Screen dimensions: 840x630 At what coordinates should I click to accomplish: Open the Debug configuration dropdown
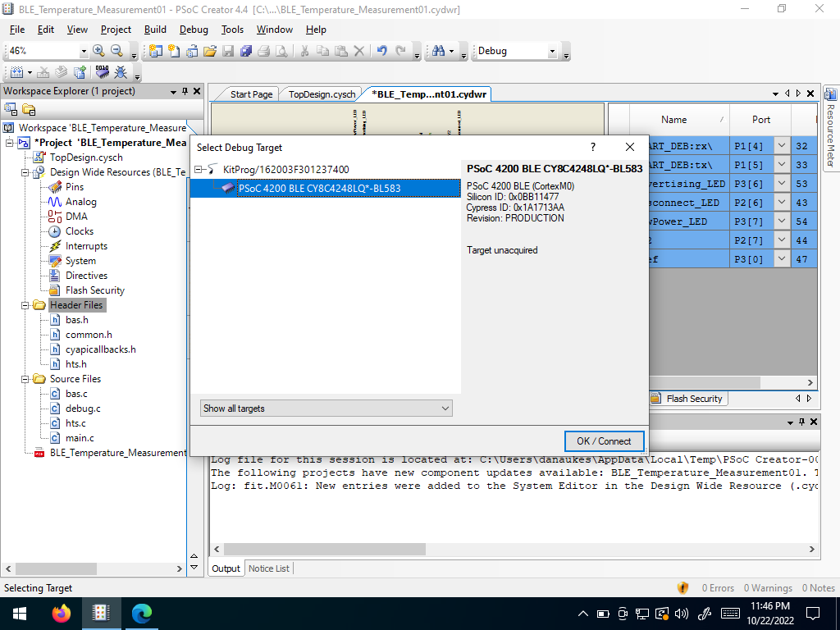[552, 52]
